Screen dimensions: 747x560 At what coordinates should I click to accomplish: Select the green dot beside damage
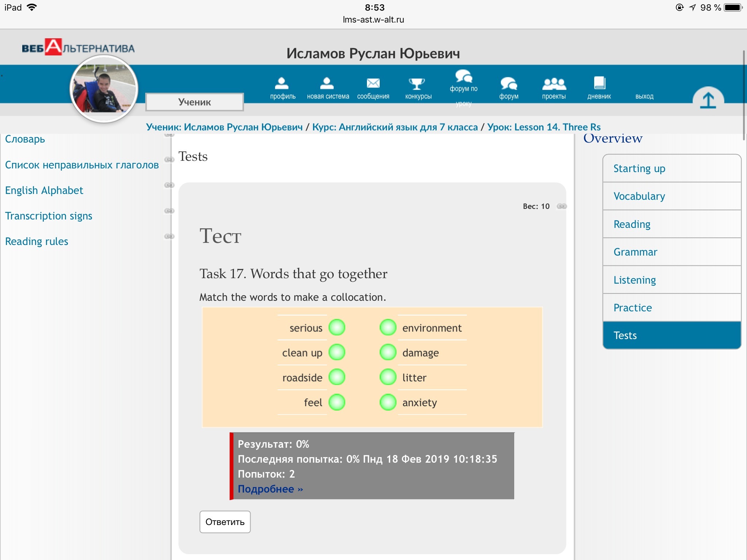[388, 353]
